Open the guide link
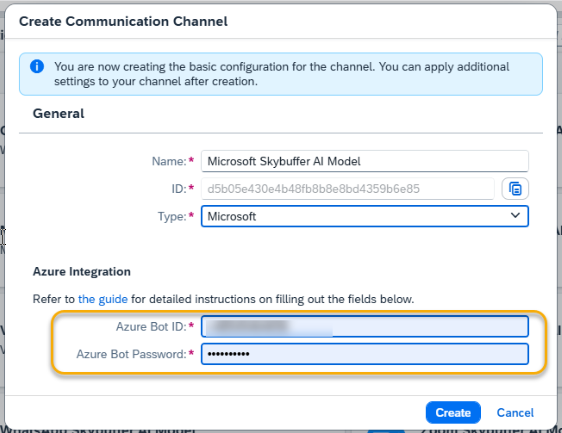The height and width of the screenshot is (433, 562). pos(103,299)
